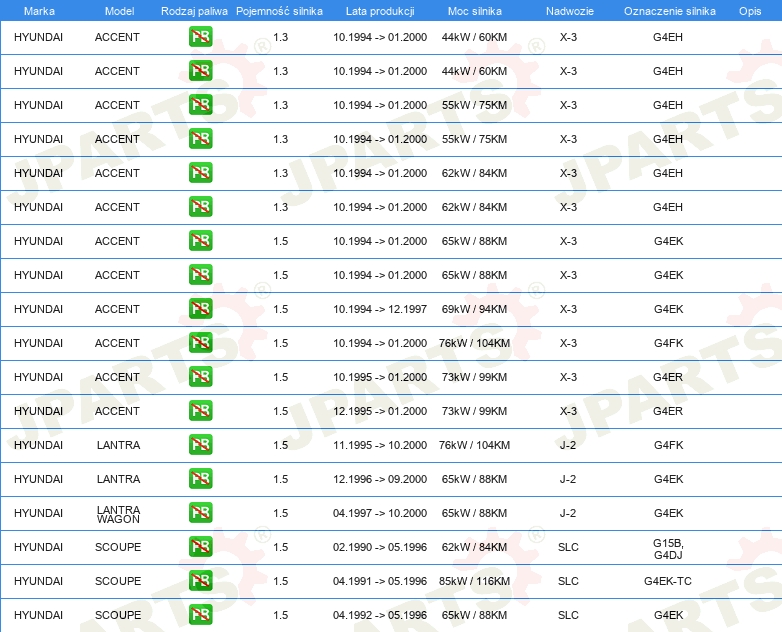Viewport: 782px width, 632px height.
Task: Click the fuel icon in the Lantra Wagon row
Action: (200, 513)
